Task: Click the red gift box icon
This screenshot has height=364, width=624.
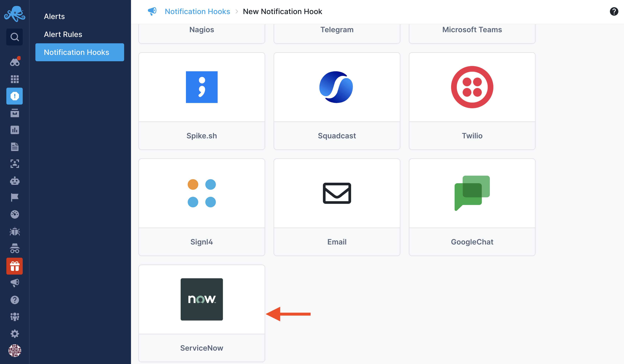Action: (15, 266)
